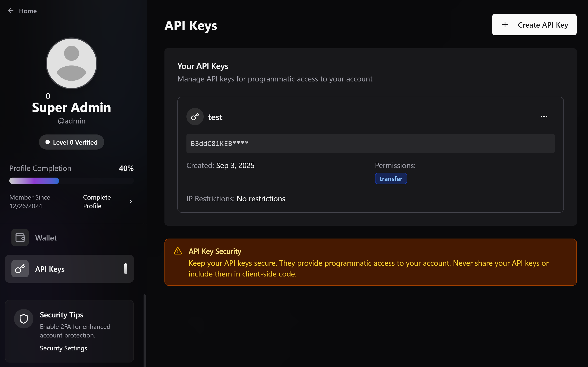
Task: Click the @admin username text
Action: (71, 121)
